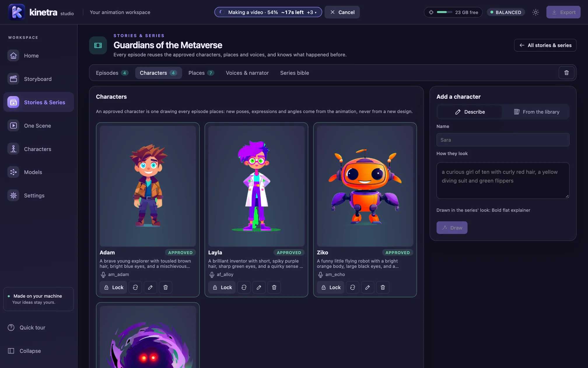Lock the Ziko character
Viewport: 588px width, 368px height.
tap(331, 287)
